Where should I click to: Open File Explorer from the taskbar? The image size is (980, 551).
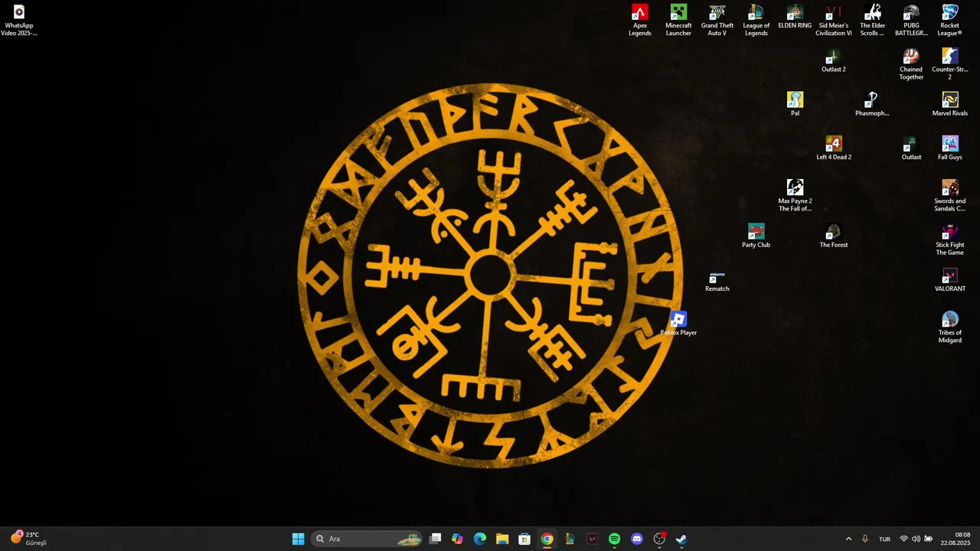pyautogui.click(x=502, y=539)
